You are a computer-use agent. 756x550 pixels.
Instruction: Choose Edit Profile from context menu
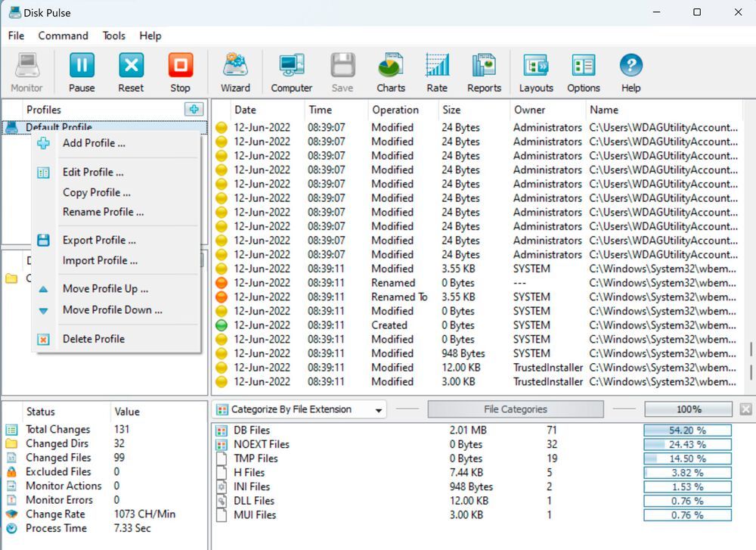(93, 172)
